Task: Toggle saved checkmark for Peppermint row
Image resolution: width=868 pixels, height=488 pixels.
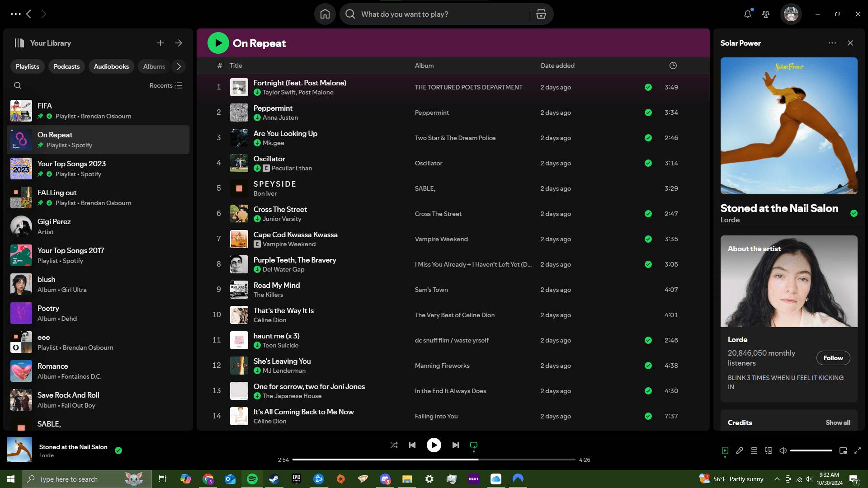Action: point(648,113)
